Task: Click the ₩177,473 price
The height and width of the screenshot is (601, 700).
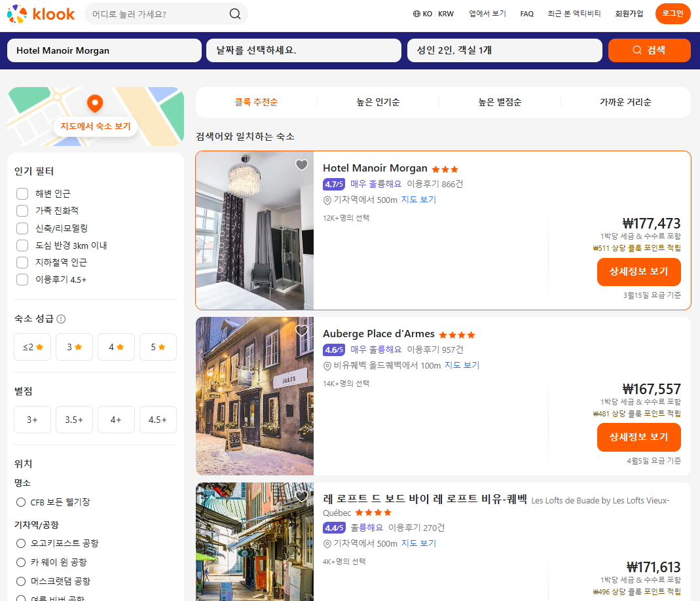Action: click(x=652, y=223)
